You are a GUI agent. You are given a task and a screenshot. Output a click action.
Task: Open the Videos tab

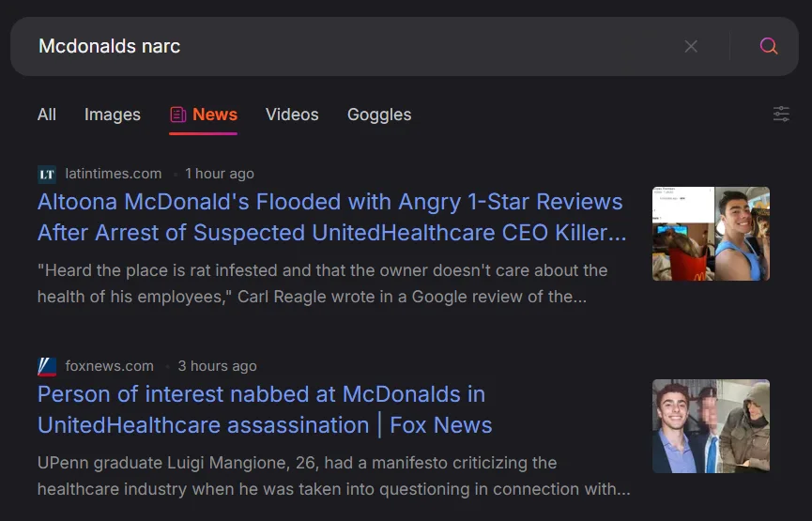292,115
